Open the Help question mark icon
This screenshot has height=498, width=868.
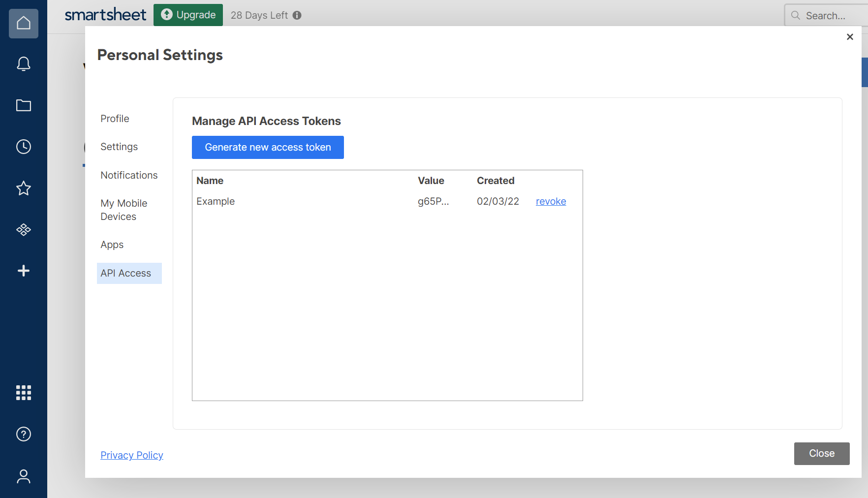23,434
